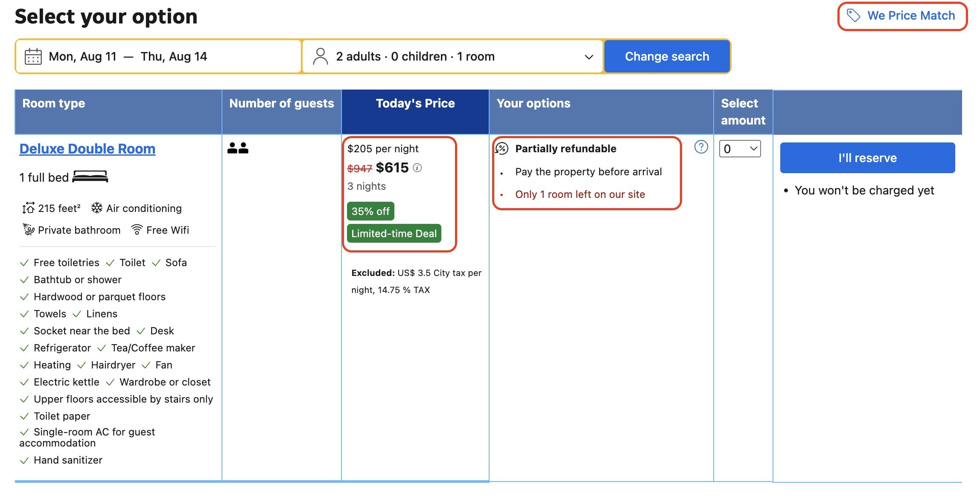Open the room amount dropdown showing 0
Viewport: 980px width, 499px height.
click(740, 149)
